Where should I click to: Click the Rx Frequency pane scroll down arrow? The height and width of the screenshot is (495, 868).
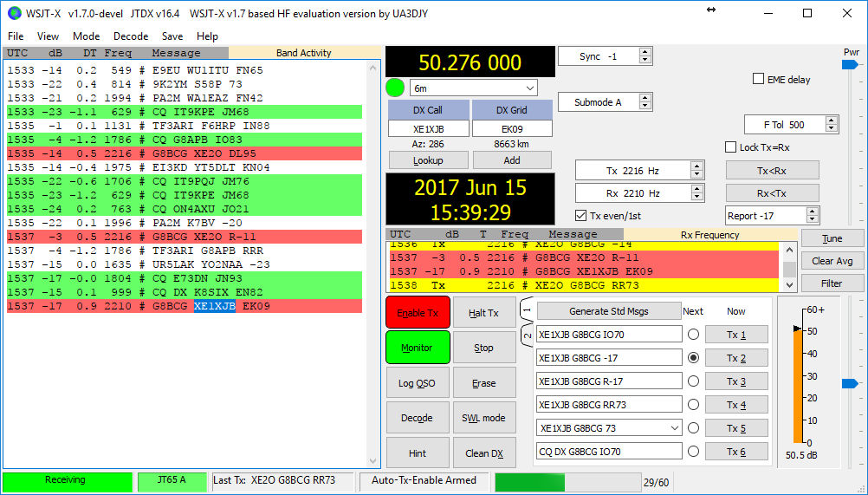click(x=789, y=285)
